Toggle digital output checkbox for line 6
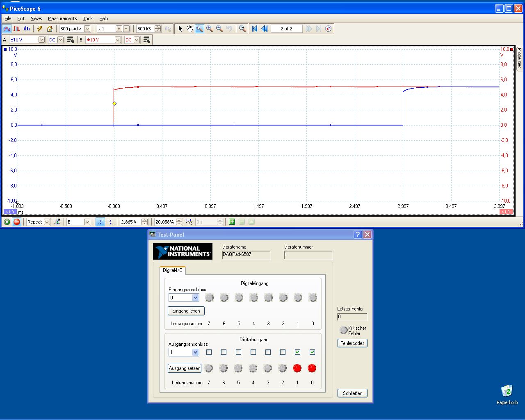The image size is (525, 420). 224,352
